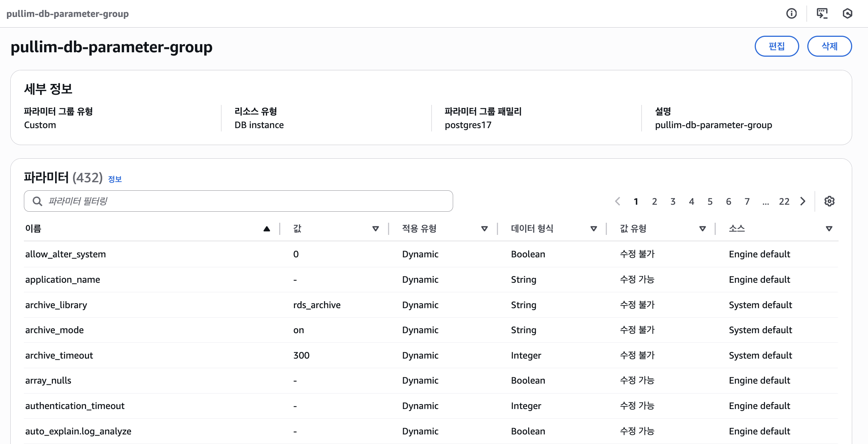This screenshot has width=868, height=444.
Task: Toggle sort on 소스 column arrow
Action: click(829, 229)
